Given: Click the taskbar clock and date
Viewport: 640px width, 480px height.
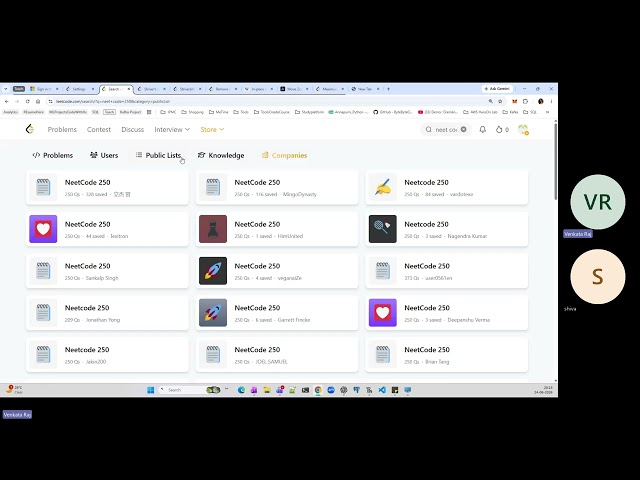Looking at the screenshot, I should point(543,390).
